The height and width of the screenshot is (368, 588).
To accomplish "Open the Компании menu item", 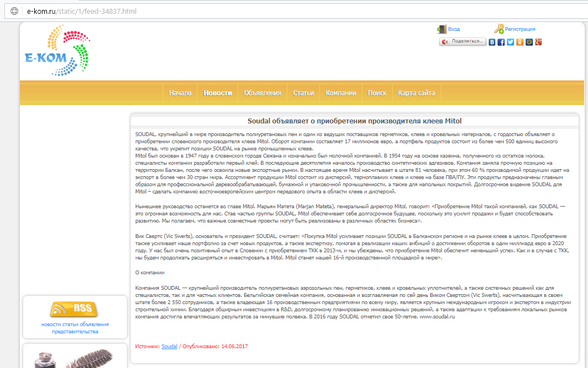I will click(341, 93).
